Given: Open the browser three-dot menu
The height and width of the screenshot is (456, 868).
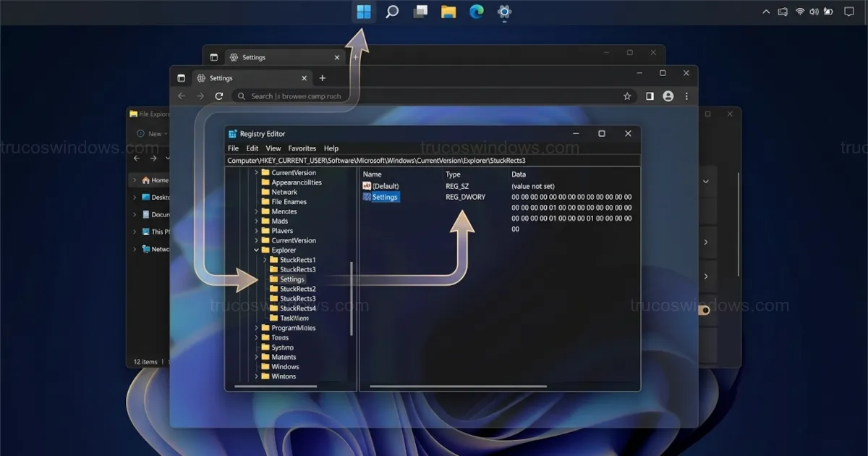Looking at the screenshot, I should [x=686, y=96].
